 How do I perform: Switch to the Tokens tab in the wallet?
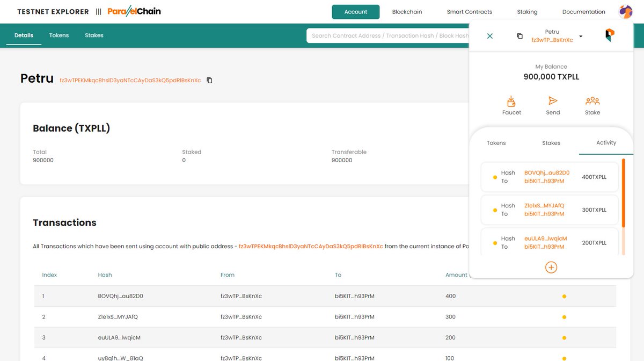pos(496,143)
